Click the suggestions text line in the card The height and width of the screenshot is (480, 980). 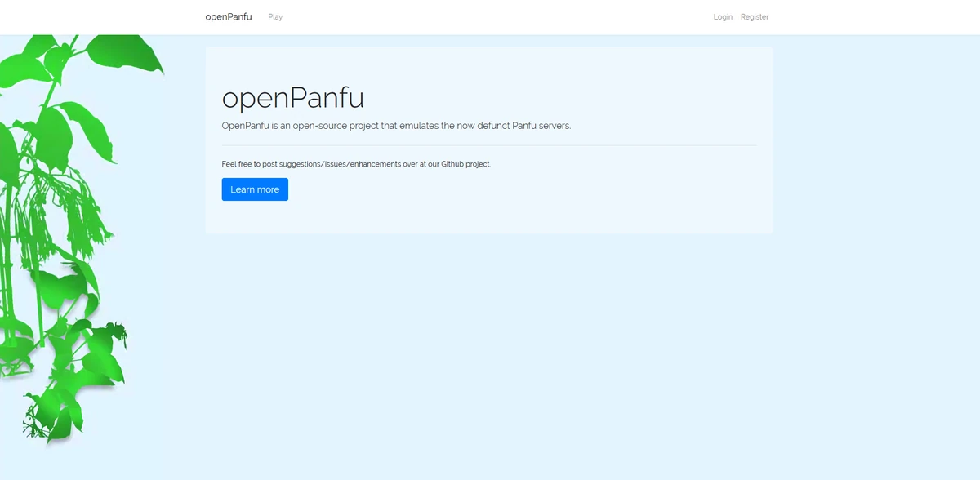356,163
